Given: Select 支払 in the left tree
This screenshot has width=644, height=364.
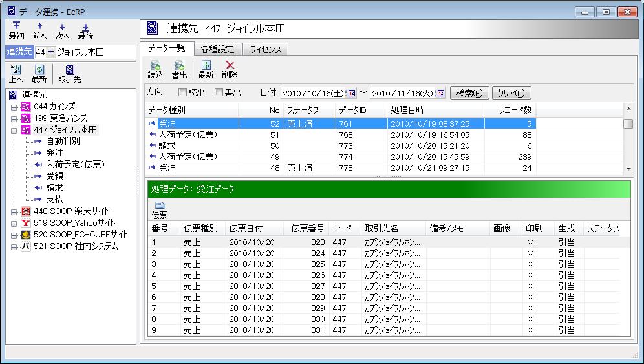Looking at the screenshot, I should [54, 199].
